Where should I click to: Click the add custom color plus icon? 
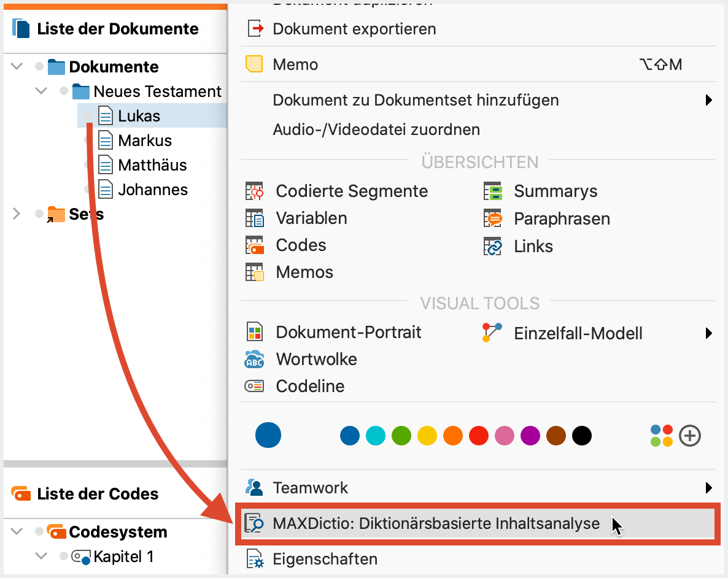(x=691, y=436)
